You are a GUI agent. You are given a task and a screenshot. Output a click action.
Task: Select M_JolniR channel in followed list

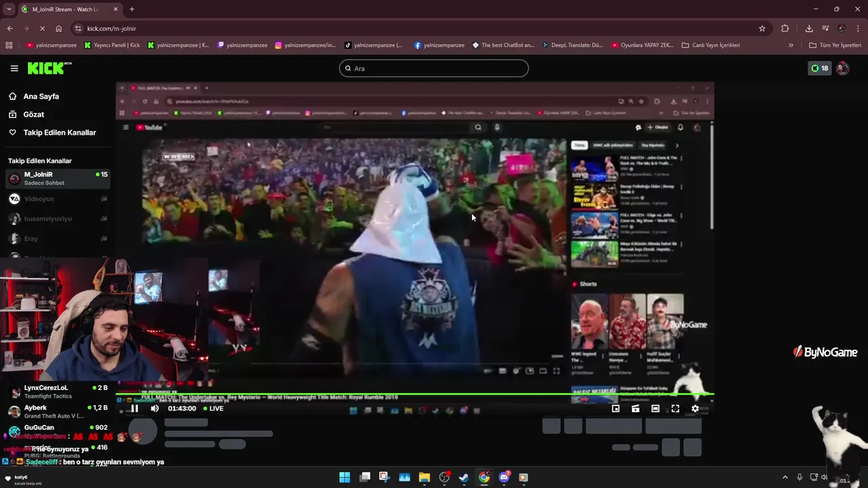58,178
